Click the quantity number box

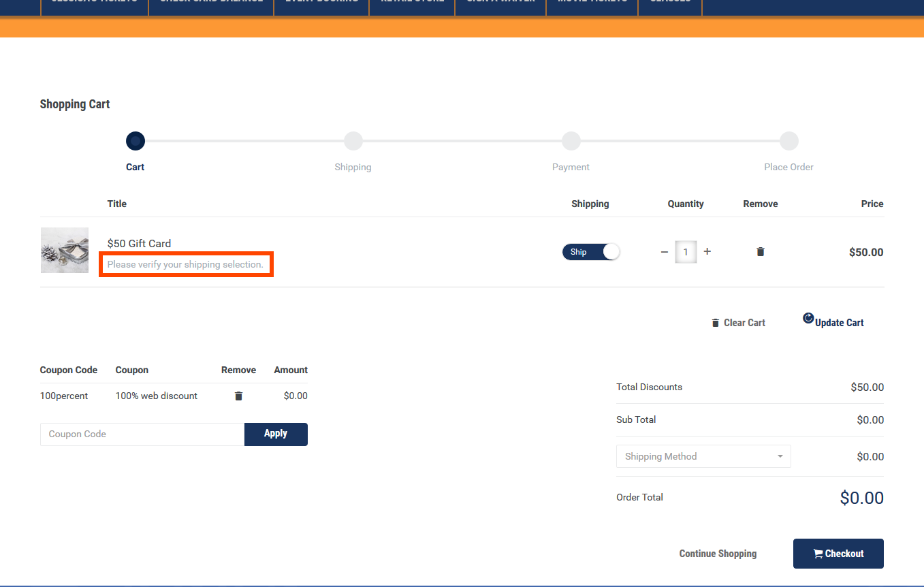point(686,252)
